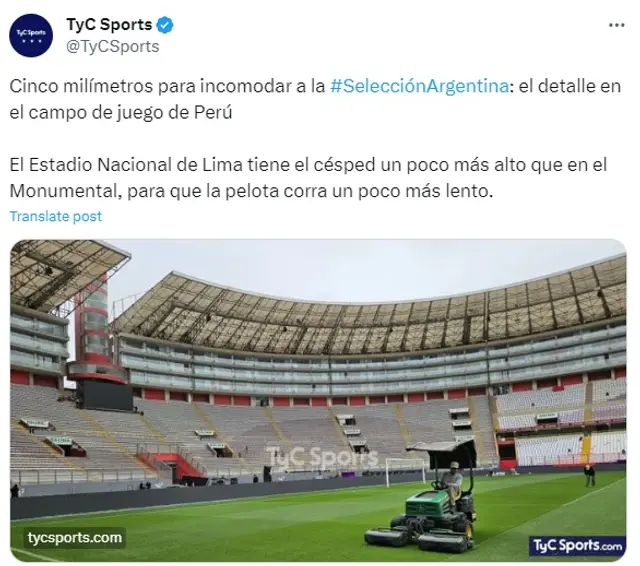Open the stadium photo attachment
Viewport: 640px width, 566px height.
coord(318,400)
